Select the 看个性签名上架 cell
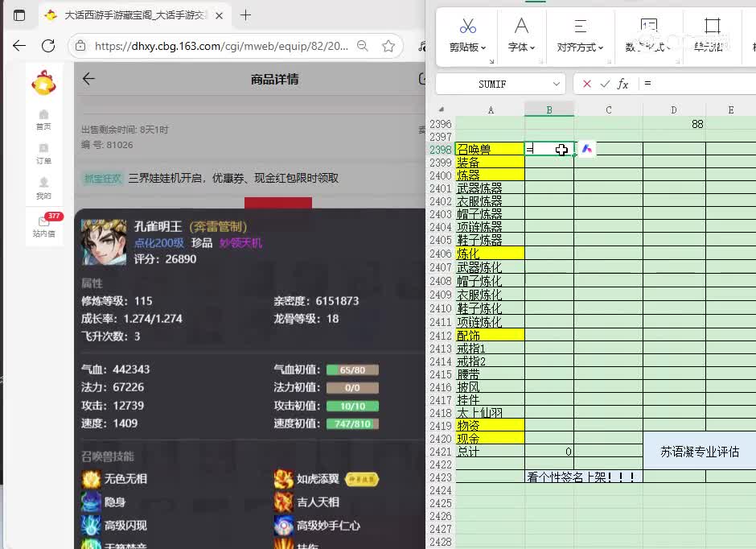Viewport: 756px width, 549px height. coord(584,477)
